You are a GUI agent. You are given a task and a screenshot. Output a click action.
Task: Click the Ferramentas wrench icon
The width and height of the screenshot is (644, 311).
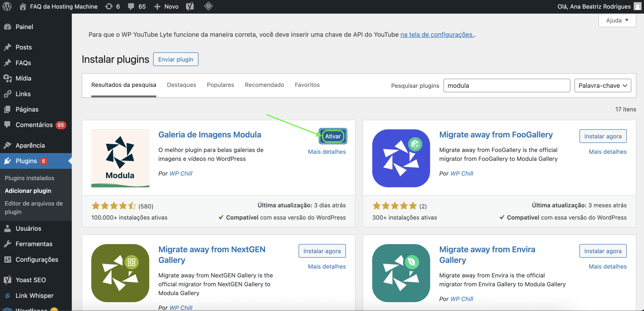click(8, 244)
